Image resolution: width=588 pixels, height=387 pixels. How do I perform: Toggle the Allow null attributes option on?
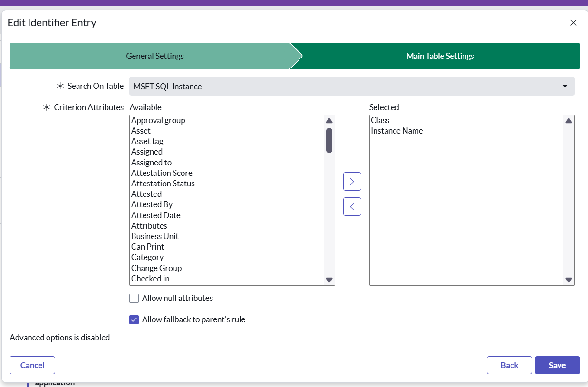(x=134, y=298)
